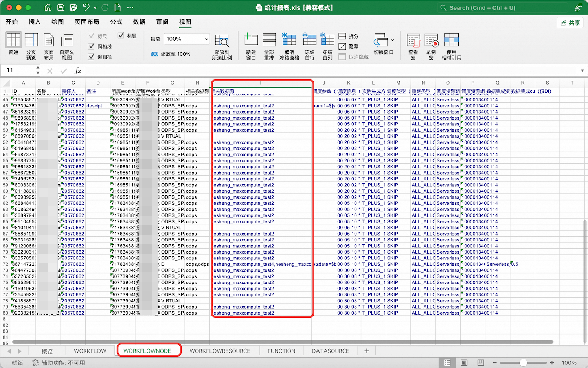Screen dimensions: 588x368
Task: Click Freeze First Column (冻结首列)
Action: tap(327, 46)
